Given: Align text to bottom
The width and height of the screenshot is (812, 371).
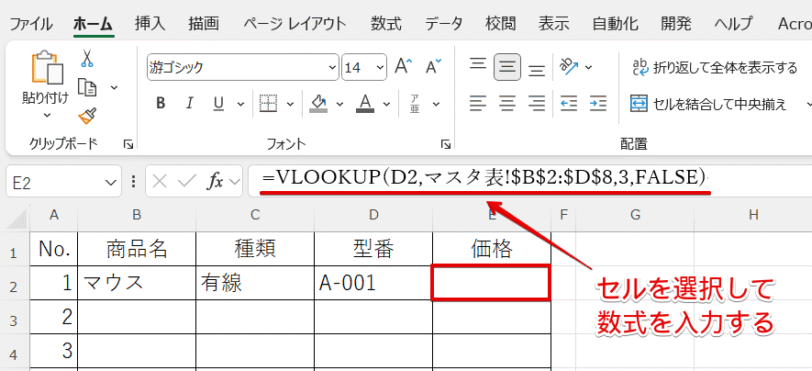Looking at the screenshot, I should [x=536, y=69].
